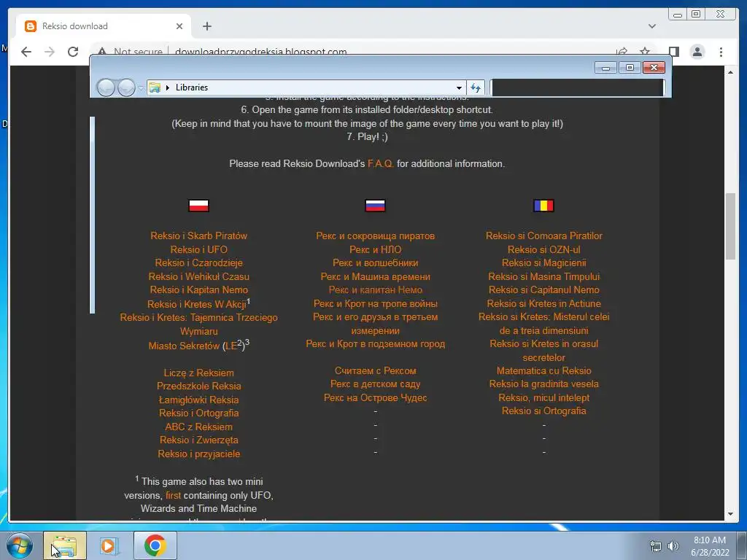Open Reksio i Zwierzęta link
Image resolution: width=747 pixels, height=560 pixels.
coord(198,440)
